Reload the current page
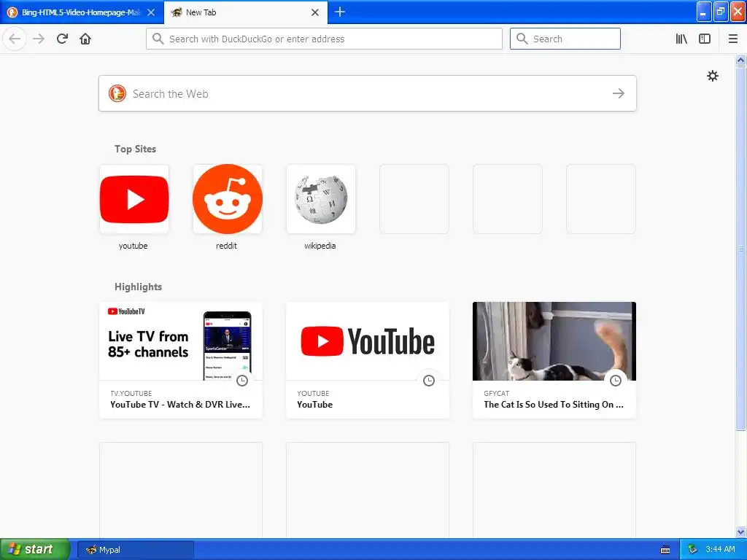 pos(62,39)
